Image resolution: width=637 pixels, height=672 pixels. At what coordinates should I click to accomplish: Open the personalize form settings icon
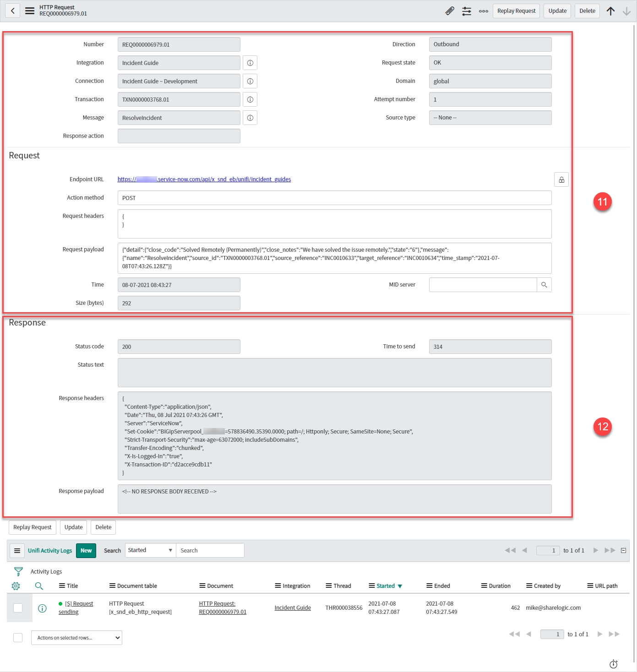tap(466, 11)
